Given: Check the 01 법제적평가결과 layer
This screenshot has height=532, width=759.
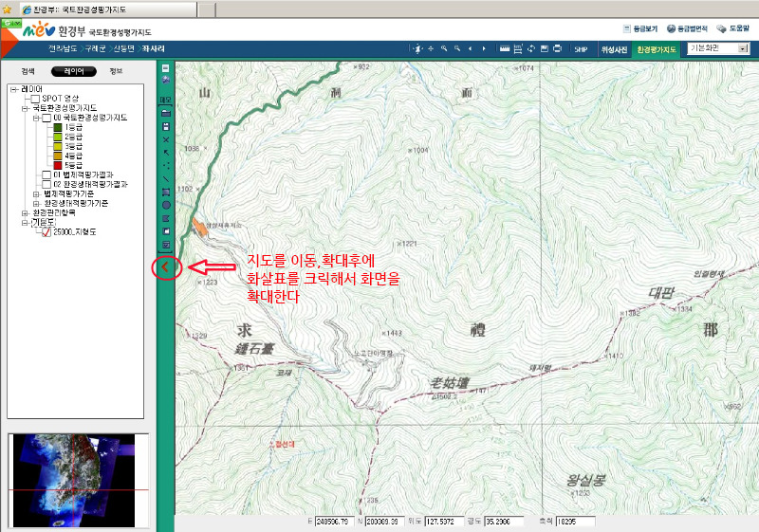Looking at the screenshot, I should coord(46,175).
